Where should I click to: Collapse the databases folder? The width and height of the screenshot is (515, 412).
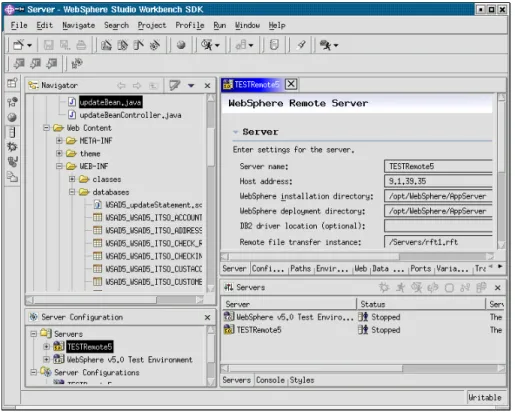pos(72,192)
